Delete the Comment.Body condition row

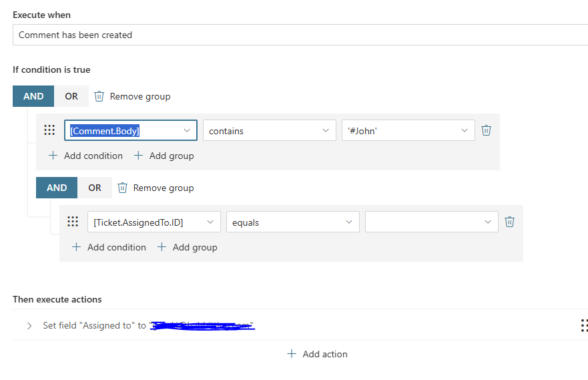coord(486,131)
